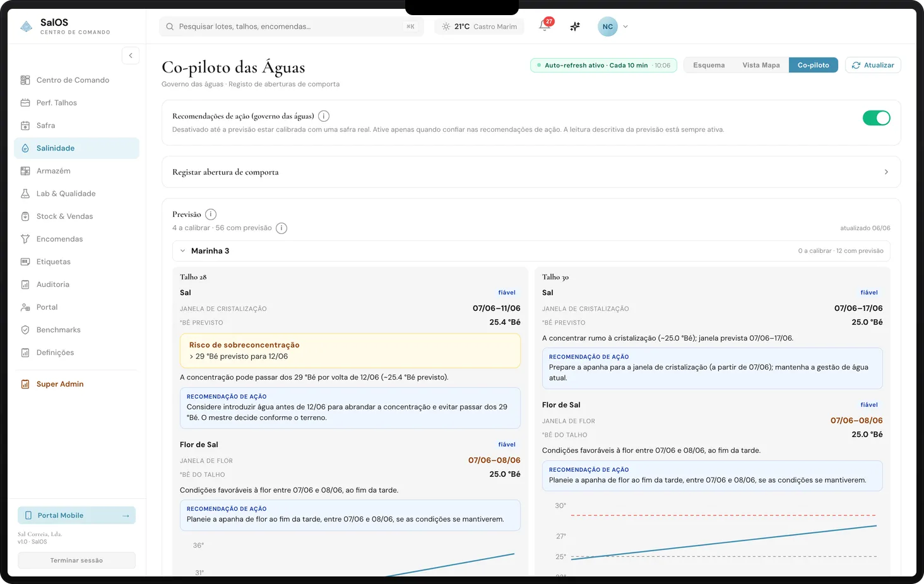Click the Portal users icon

tap(25, 307)
